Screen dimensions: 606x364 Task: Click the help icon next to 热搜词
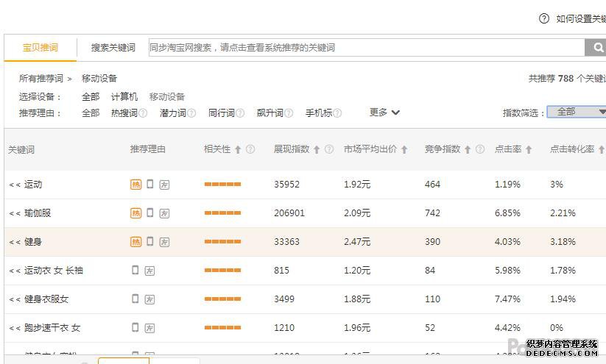coord(143,113)
